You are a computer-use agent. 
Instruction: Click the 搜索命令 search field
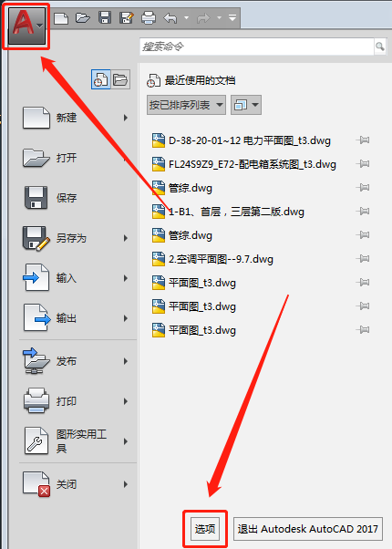[x=257, y=47]
